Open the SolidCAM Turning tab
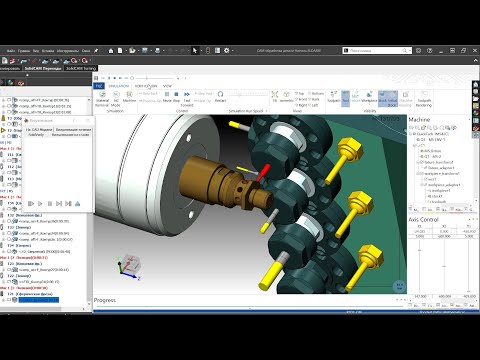Viewport: 480px width, 360px height. coord(81,68)
